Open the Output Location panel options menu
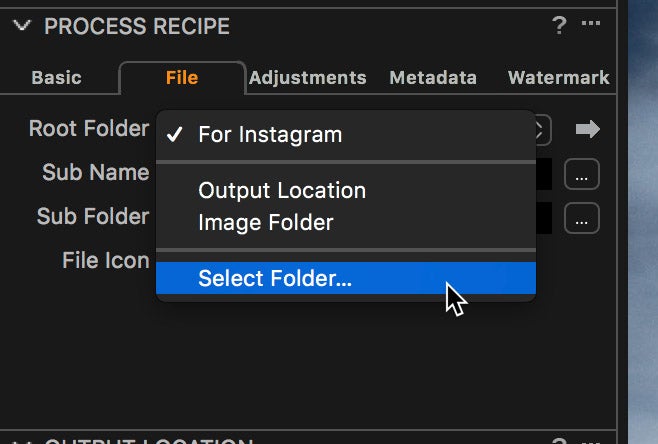 click(x=590, y=441)
